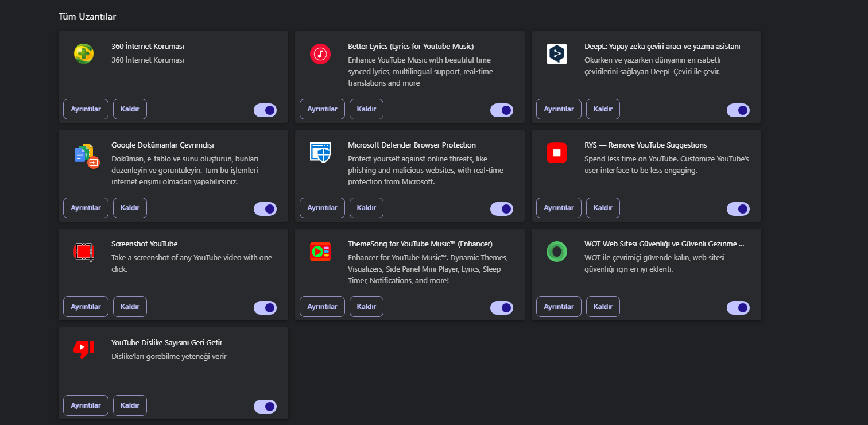Disable the Screenshot YouTube extension toggle
Screen dimensions: 868x425
[x=265, y=308]
